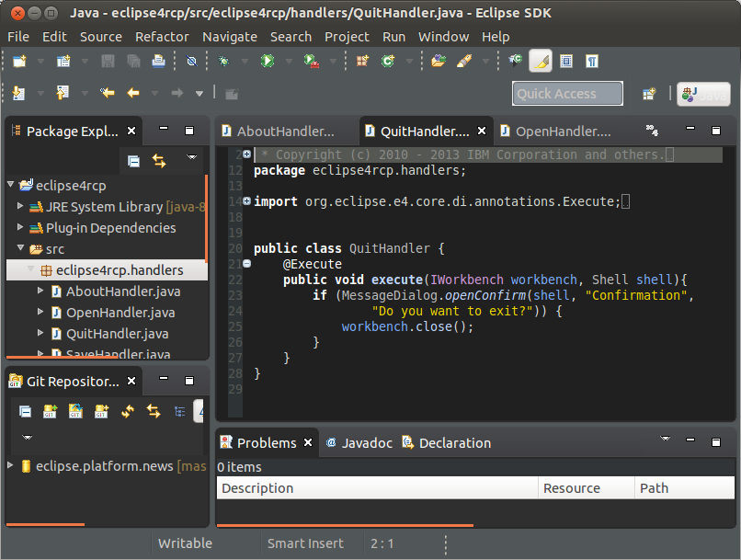This screenshot has height=560, width=741.
Task: Expand JRE System Library node
Action: tap(20, 206)
